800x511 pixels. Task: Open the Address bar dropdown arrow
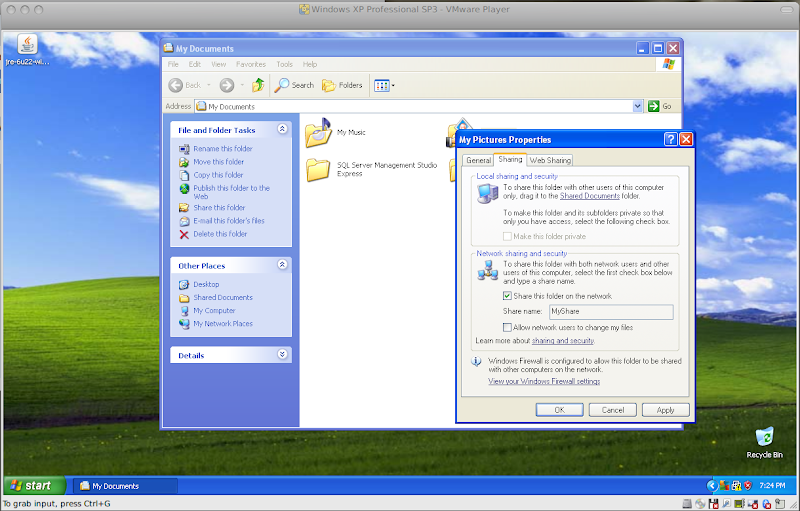pos(637,106)
